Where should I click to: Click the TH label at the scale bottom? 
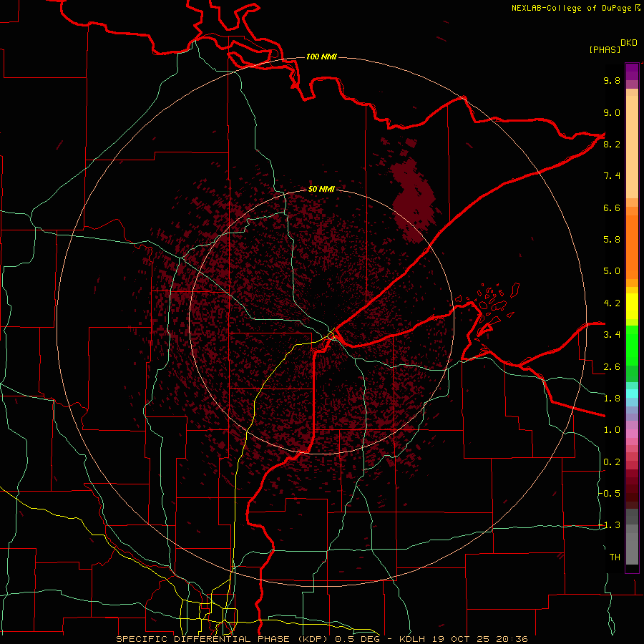pyautogui.click(x=615, y=557)
